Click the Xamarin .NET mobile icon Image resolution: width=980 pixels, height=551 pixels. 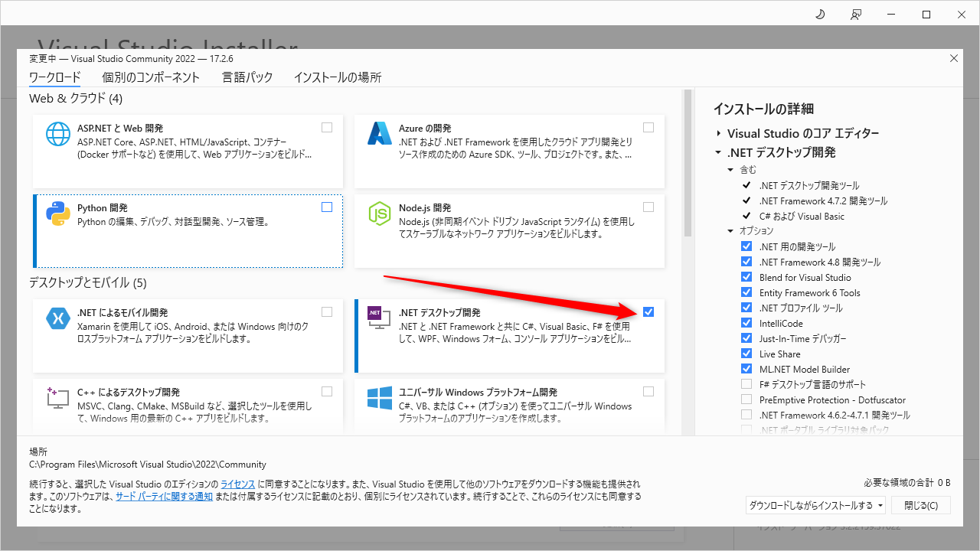(58, 318)
